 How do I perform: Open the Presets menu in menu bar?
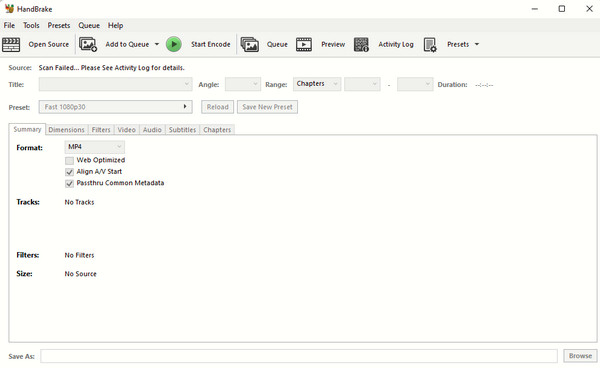(59, 25)
